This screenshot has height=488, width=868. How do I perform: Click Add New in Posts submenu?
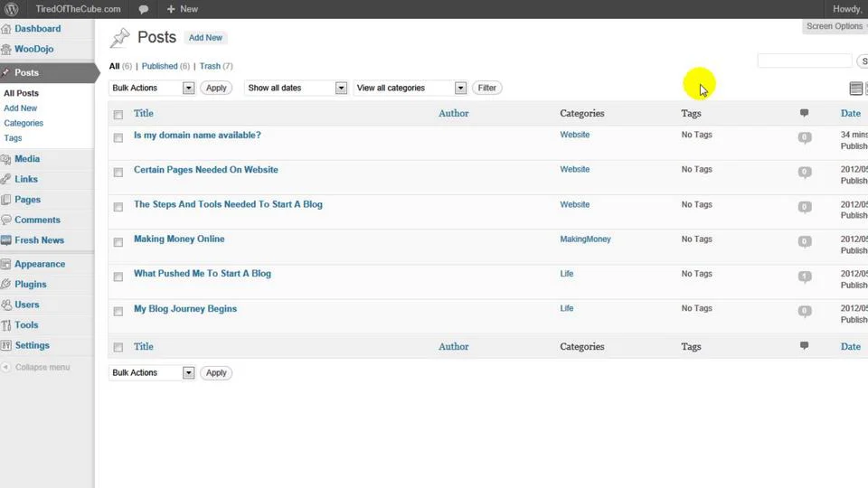click(21, 108)
